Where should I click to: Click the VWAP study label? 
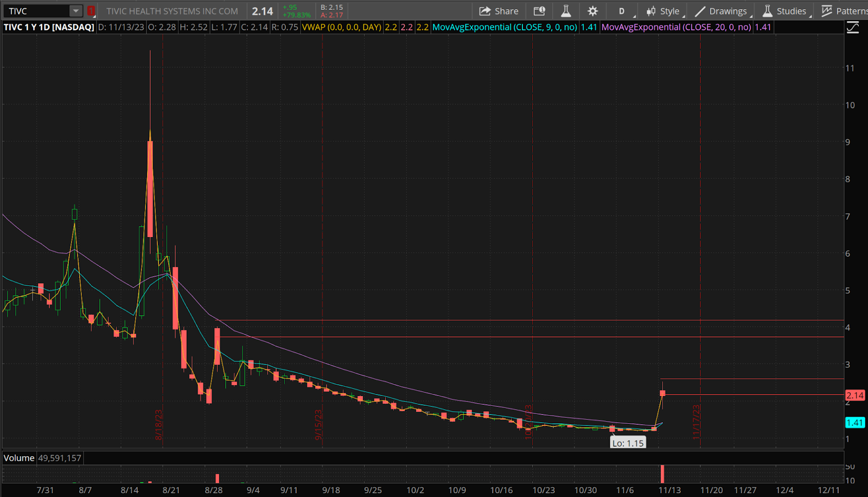click(x=341, y=27)
